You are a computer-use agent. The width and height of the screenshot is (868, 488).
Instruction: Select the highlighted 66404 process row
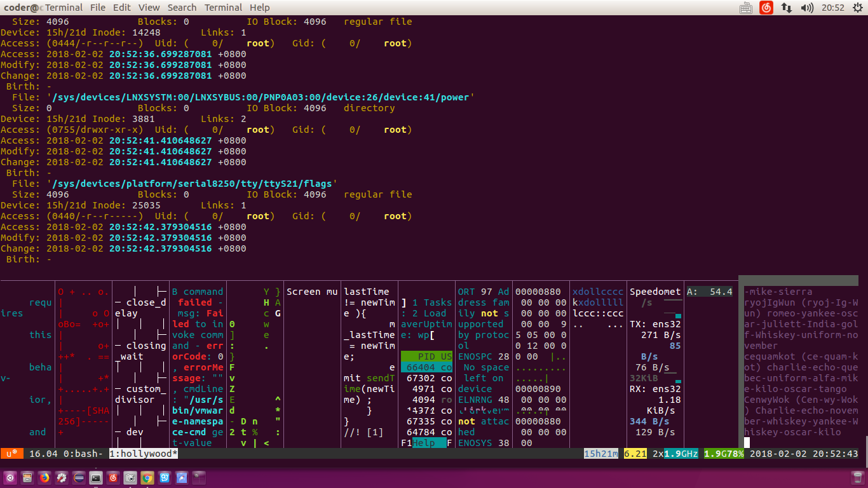pos(426,367)
